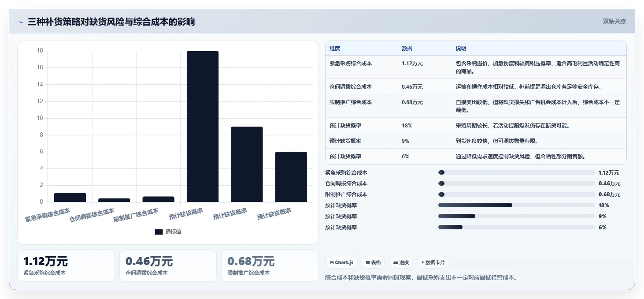Open the 0.46万元 仓间调拨综合成本 stat card
Screen dimensions: 644x299
168,265
